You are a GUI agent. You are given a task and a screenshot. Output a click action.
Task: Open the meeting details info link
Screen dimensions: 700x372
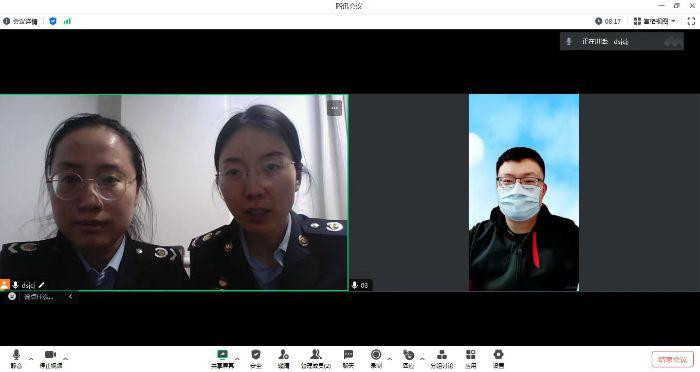click(20, 21)
